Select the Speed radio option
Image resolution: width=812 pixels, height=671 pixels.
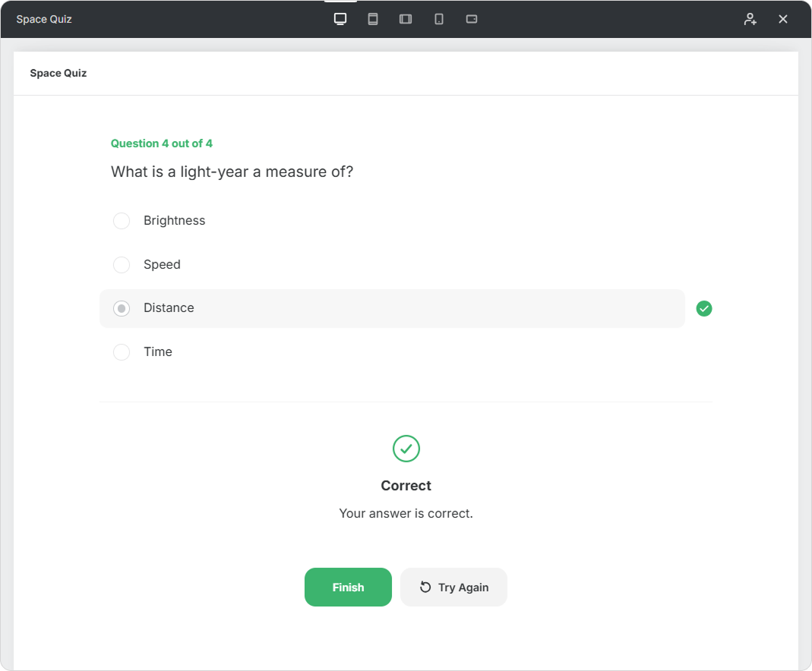(122, 265)
